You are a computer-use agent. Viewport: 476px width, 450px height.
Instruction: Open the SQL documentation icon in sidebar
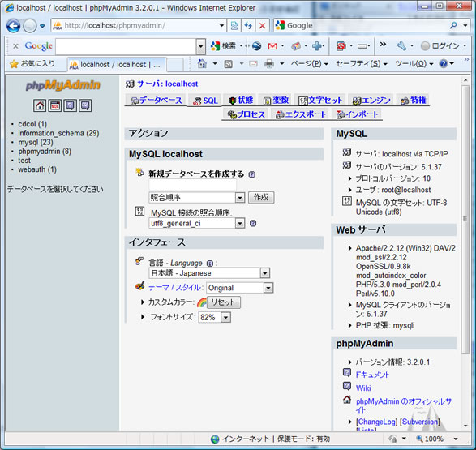tap(85, 105)
